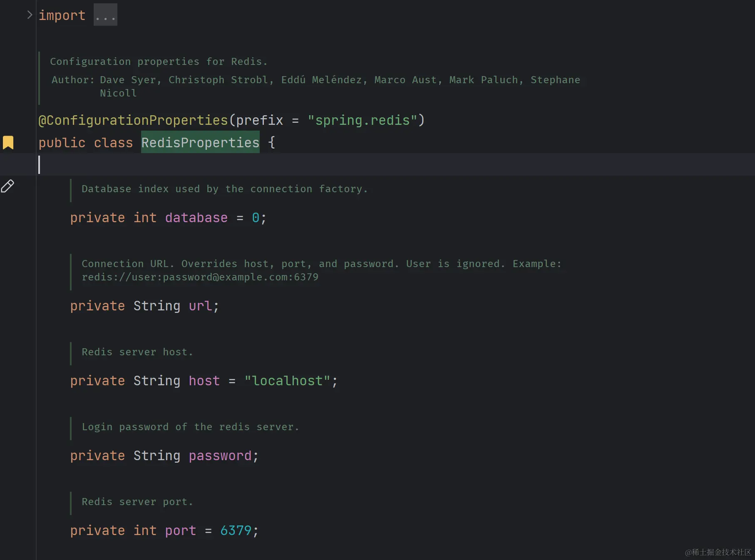Click the 6379 port value

(x=236, y=530)
